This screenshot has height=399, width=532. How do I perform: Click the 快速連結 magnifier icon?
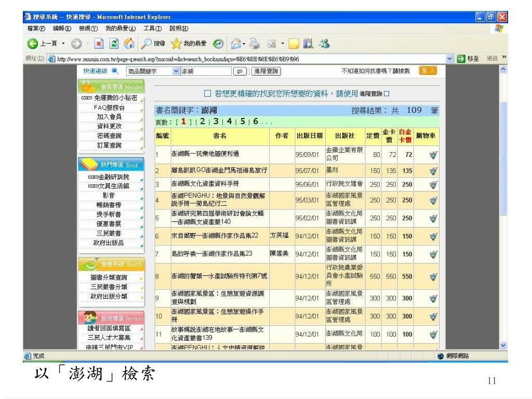click(115, 71)
